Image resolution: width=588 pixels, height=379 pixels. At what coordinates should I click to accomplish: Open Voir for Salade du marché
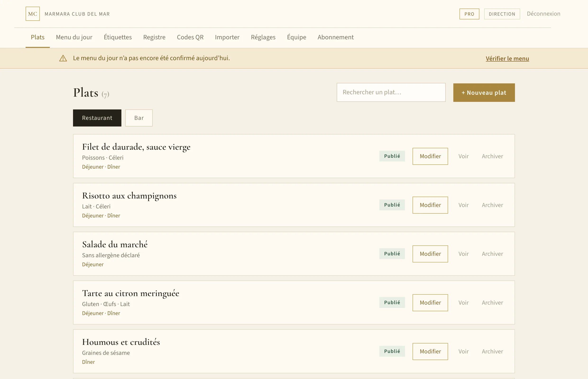(x=464, y=254)
